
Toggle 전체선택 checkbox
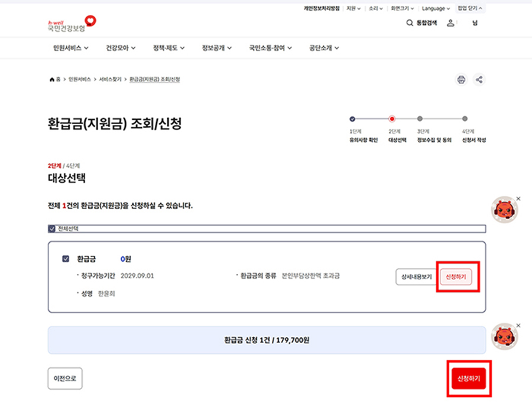point(51,229)
